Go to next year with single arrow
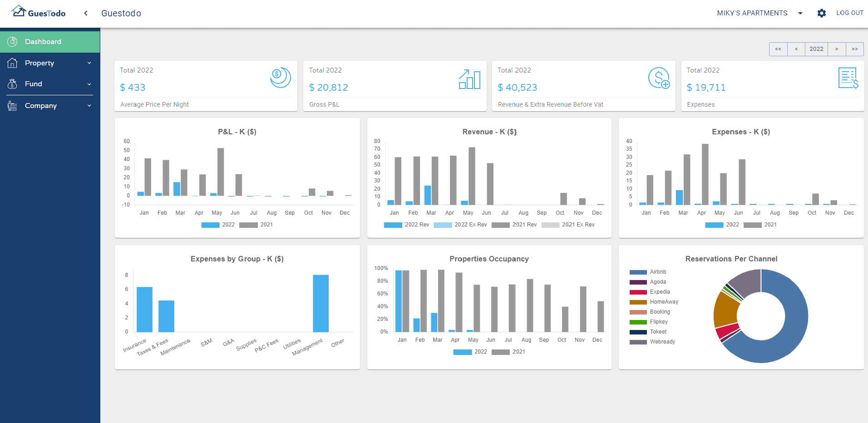868x423 pixels. point(836,49)
